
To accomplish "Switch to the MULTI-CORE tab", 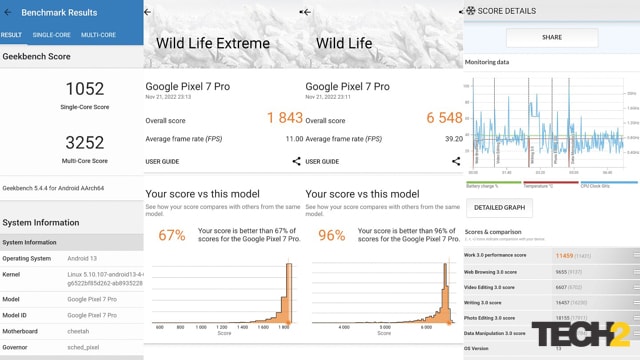I will click(98, 35).
